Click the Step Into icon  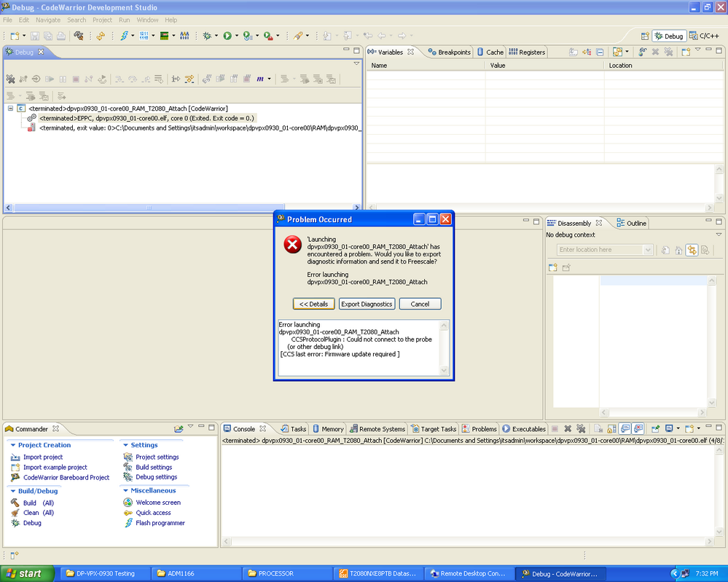pyautogui.click(x=119, y=78)
